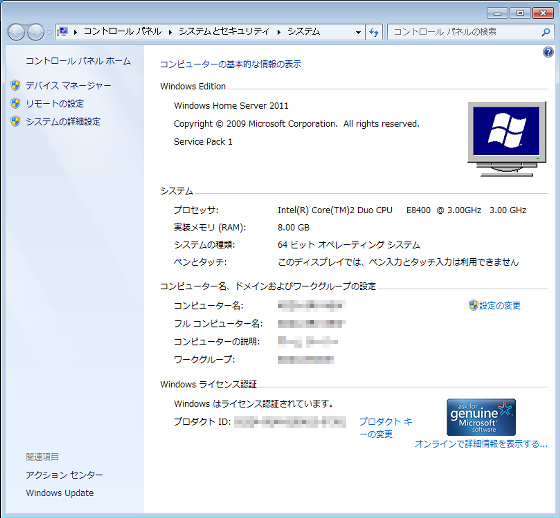Image resolution: width=560 pixels, height=518 pixels.
Task: Click the computer icon in the address bar
Action: (x=63, y=32)
